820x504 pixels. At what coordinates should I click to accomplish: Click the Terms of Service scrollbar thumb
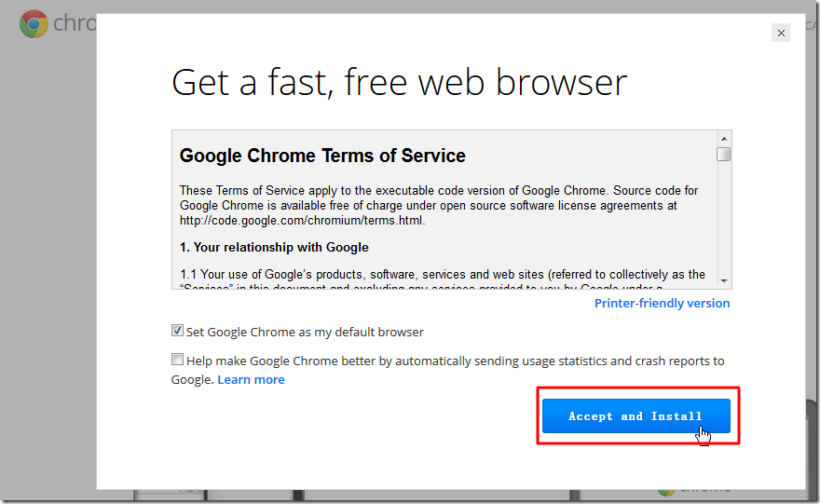click(x=724, y=155)
